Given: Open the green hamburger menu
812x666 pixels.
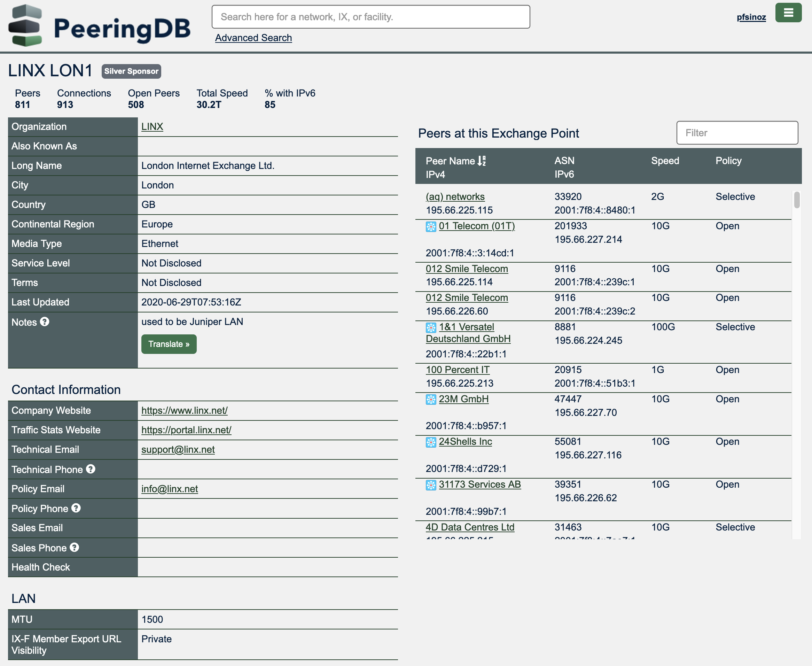Looking at the screenshot, I should click(788, 13).
